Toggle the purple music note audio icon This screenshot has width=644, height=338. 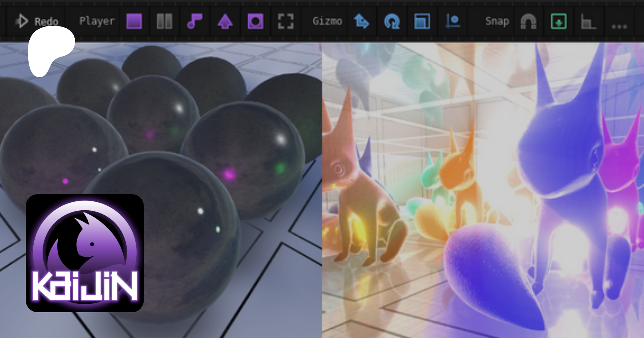pos(195,21)
